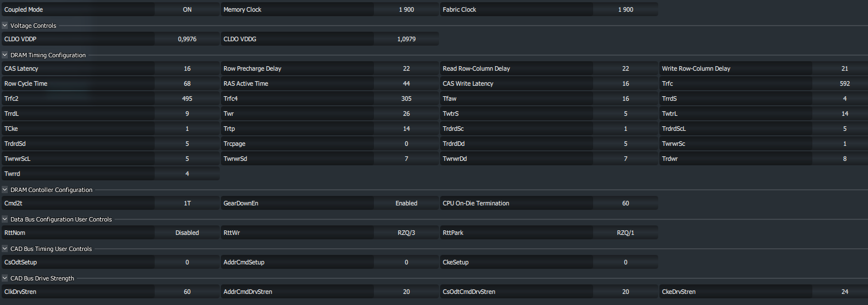Click the ClkDrvStren value 60
868x305 pixels.
point(187,292)
